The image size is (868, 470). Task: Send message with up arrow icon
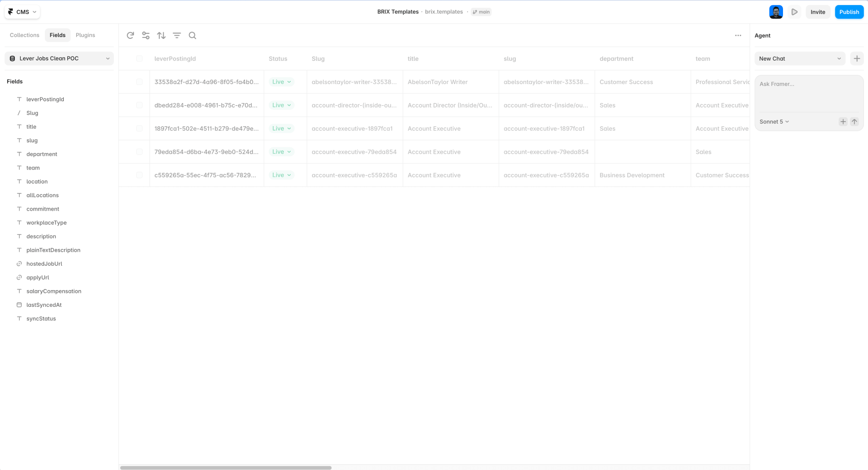tap(854, 122)
